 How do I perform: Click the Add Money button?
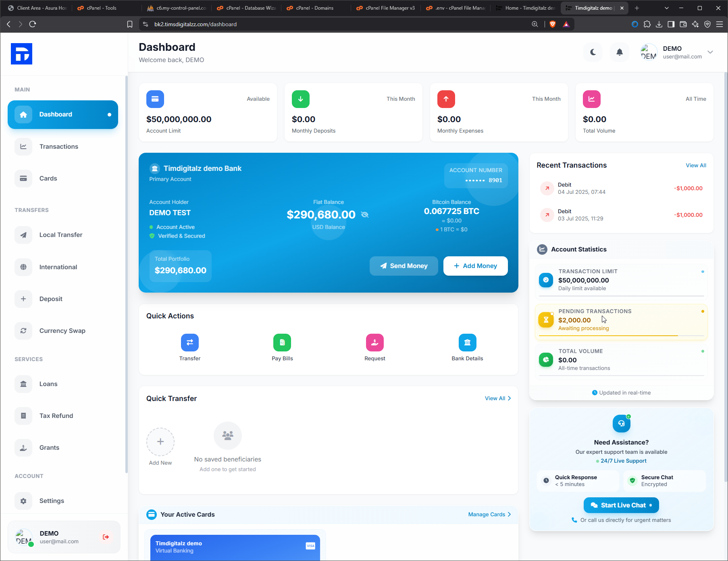[475, 266]
